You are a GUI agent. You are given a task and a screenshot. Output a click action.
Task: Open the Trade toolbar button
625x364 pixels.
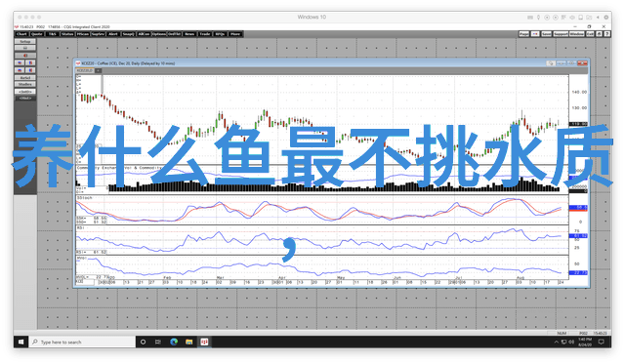click(x=205, y=34)
